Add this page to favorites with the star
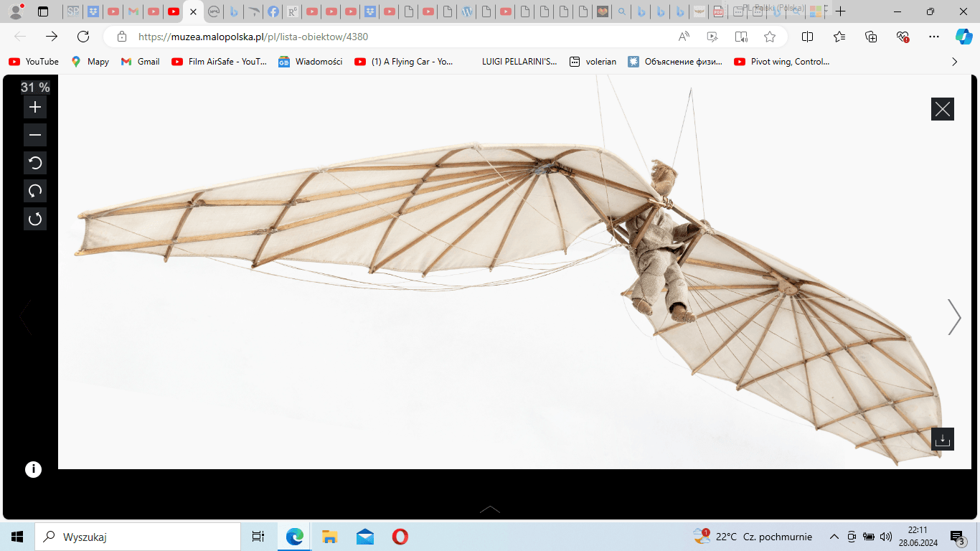980x551 pixels. tap(770, 37)
